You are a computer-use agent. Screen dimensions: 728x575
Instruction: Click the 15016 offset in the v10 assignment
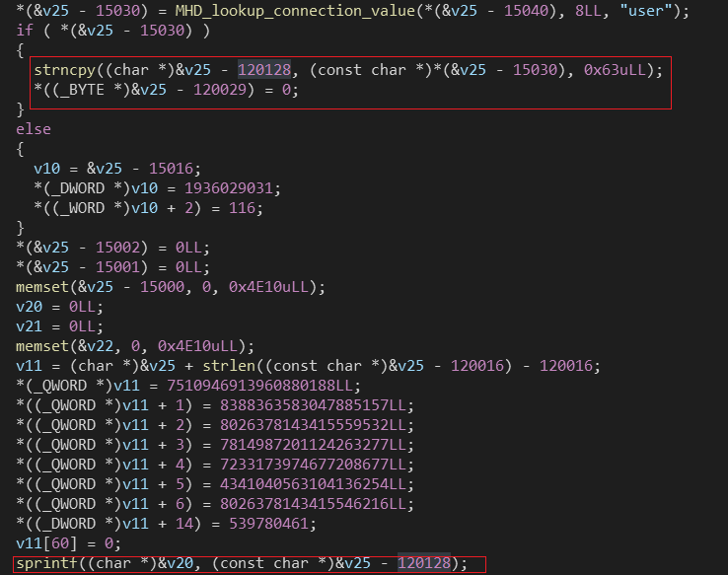click(x=171, y=169)
